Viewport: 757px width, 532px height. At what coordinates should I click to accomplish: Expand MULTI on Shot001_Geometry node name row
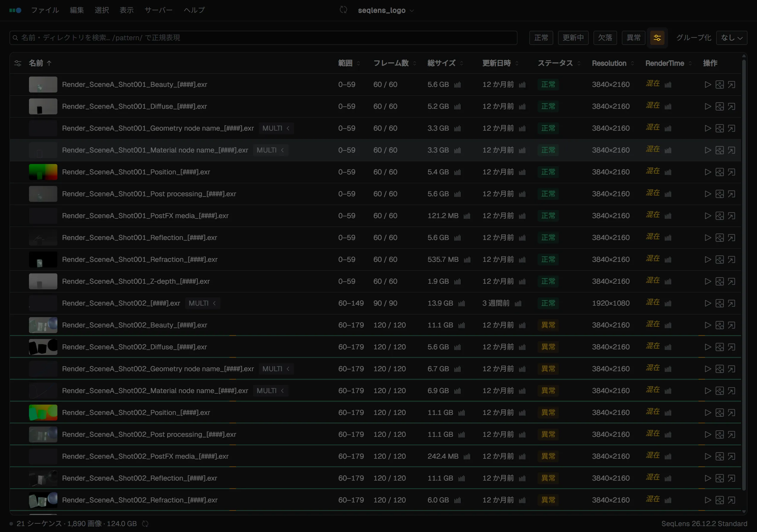click(276, 128)
